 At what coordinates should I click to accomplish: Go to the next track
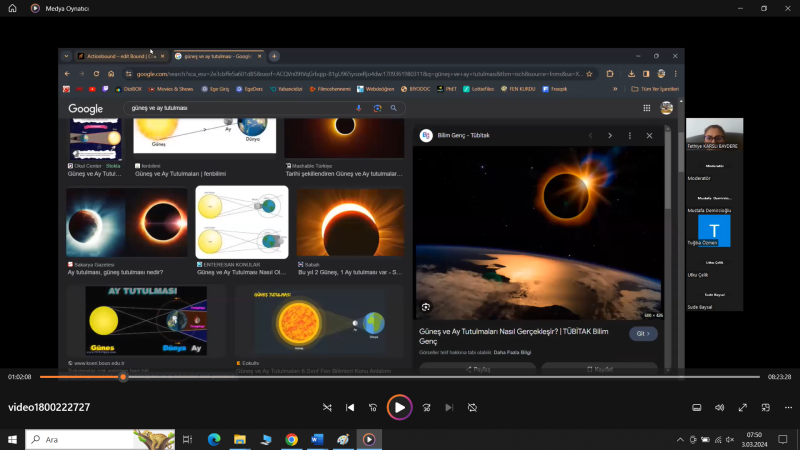point(449,407)
